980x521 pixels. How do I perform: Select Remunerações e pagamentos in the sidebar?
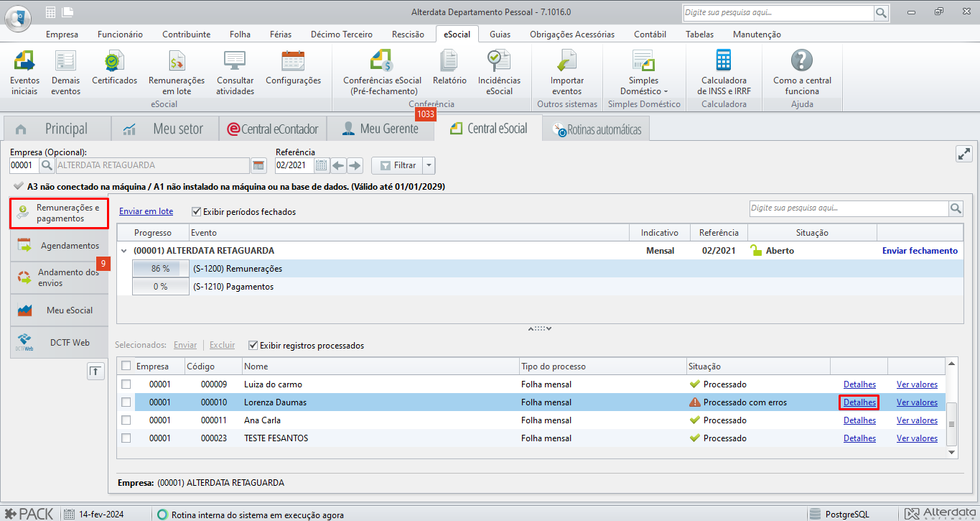59,213
